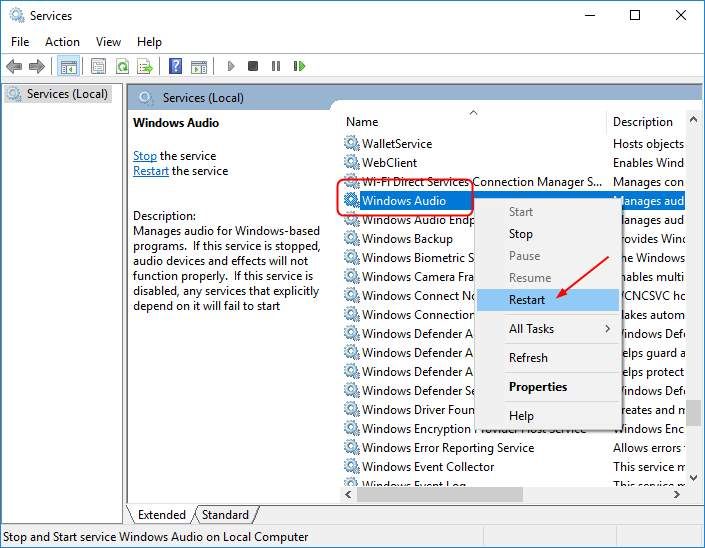The height and width of the screenshot is (548, 705).
Task: Click the Restart Service toolbar icon
Action: tap(299, 66)
